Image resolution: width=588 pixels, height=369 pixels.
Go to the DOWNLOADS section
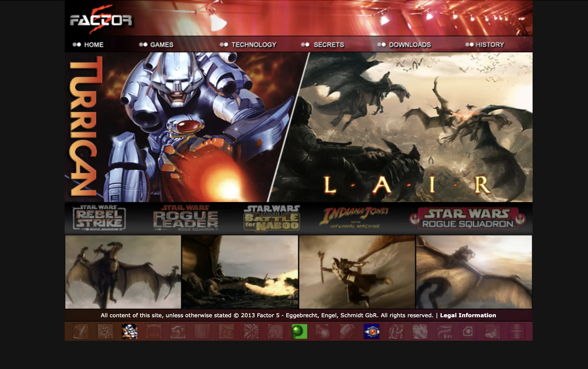pyautogui.click(x=410, y=45)
